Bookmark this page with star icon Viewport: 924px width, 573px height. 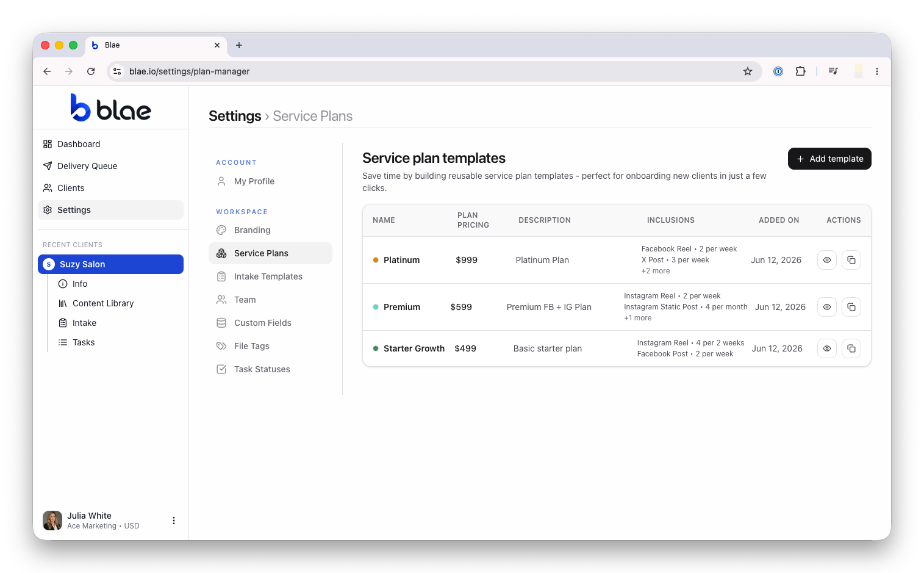[x=748, y=71]
